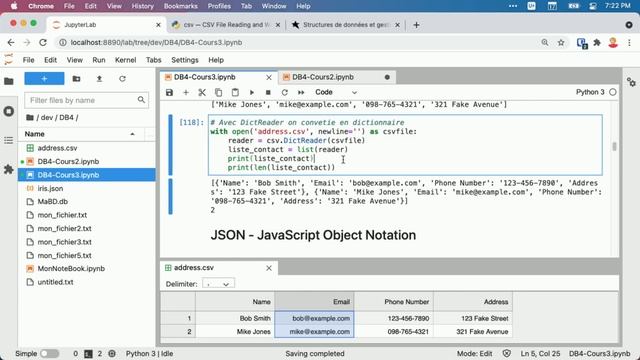Image resolution: width=640 pixels, height=360 pixels.
Task: Open the Apple menu
Action: point(13,6)
